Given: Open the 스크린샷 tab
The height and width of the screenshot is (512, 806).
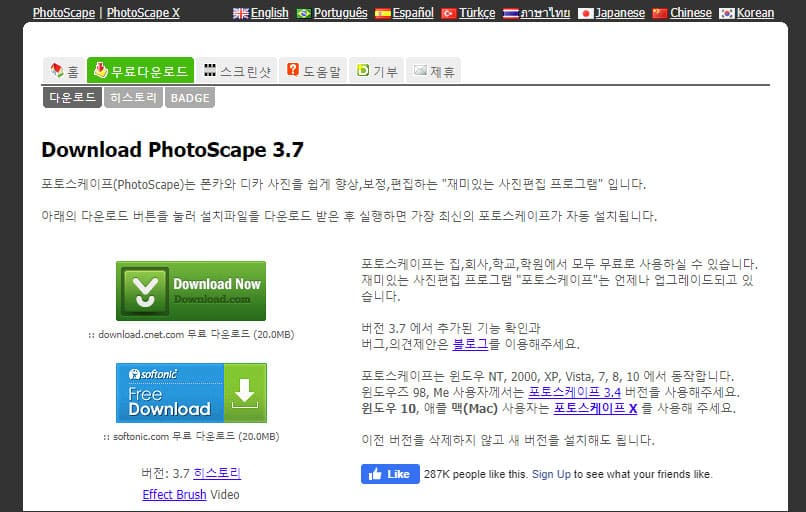Looking at the screenshot, I should (x=236, y=70).
